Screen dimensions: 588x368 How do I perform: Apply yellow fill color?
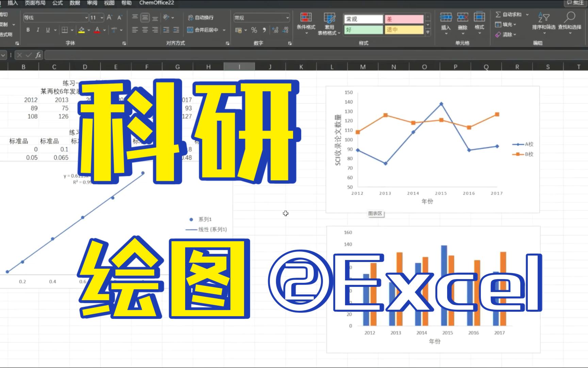(81, 30)
